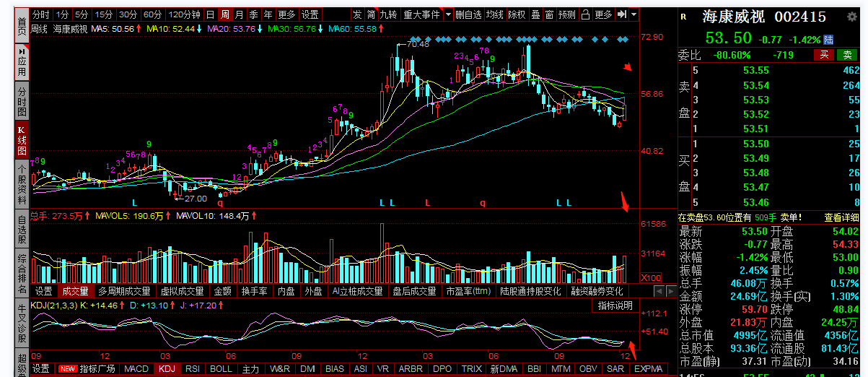The image size is (868, 377).
Task: Click the 27.00 low price marker
Action: 195,198
